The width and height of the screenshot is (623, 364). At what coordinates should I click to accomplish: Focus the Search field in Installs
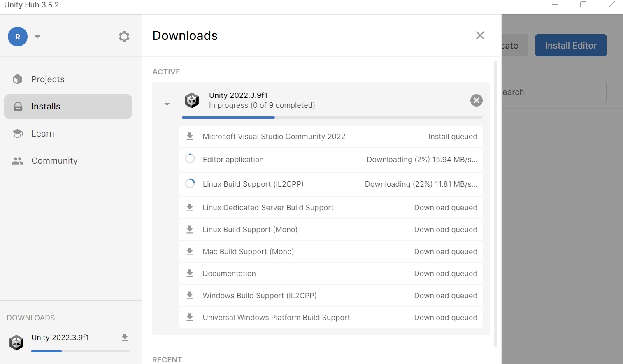tap(554, 92)
